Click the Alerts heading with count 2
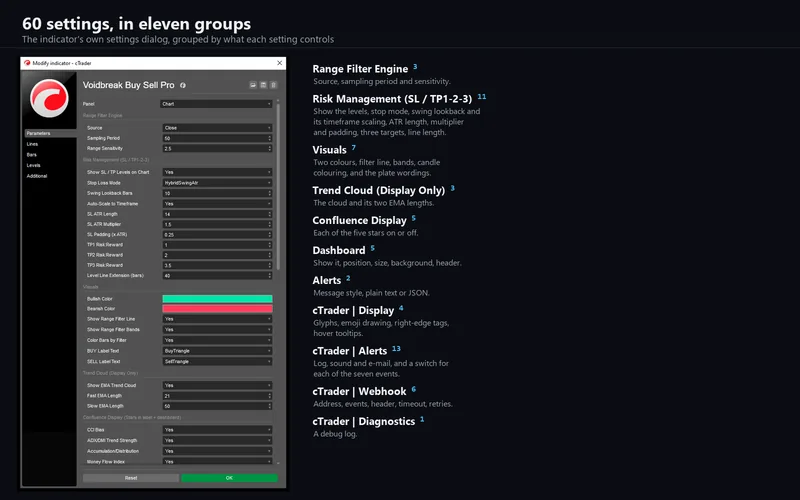This screenshot has width=800, height=500. (x=327, y=281)
